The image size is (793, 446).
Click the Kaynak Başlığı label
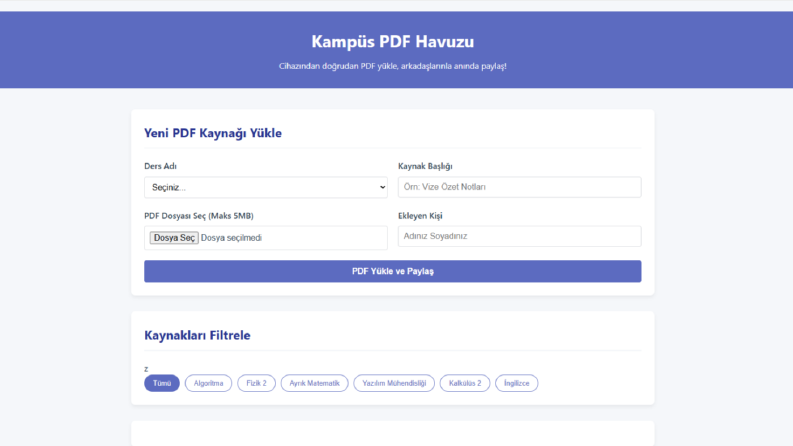pyautogui.click(x=425, y=166)
